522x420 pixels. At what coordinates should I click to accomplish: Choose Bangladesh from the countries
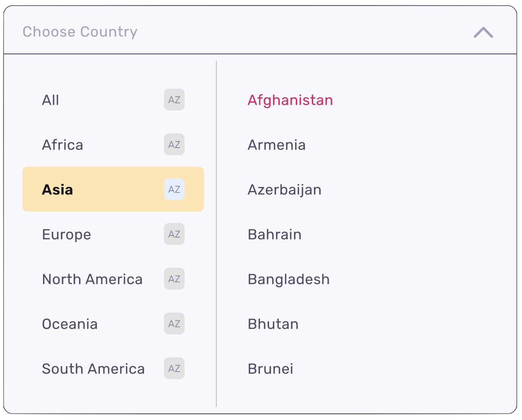click(289, 280)
